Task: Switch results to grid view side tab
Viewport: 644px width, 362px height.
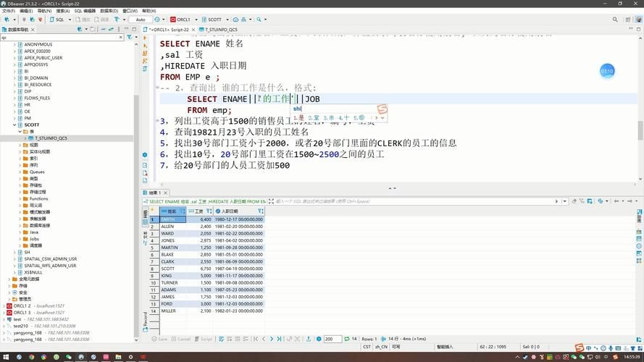Action: (145, 217)
